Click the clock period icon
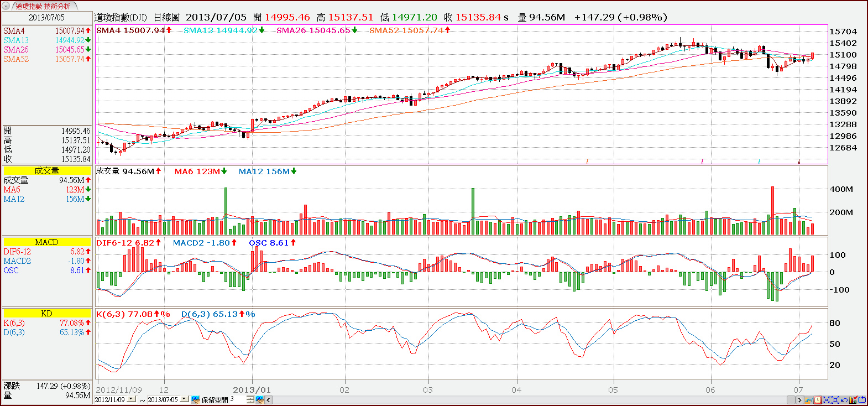This screenshot has width=868, height=406. coord(818,400)
